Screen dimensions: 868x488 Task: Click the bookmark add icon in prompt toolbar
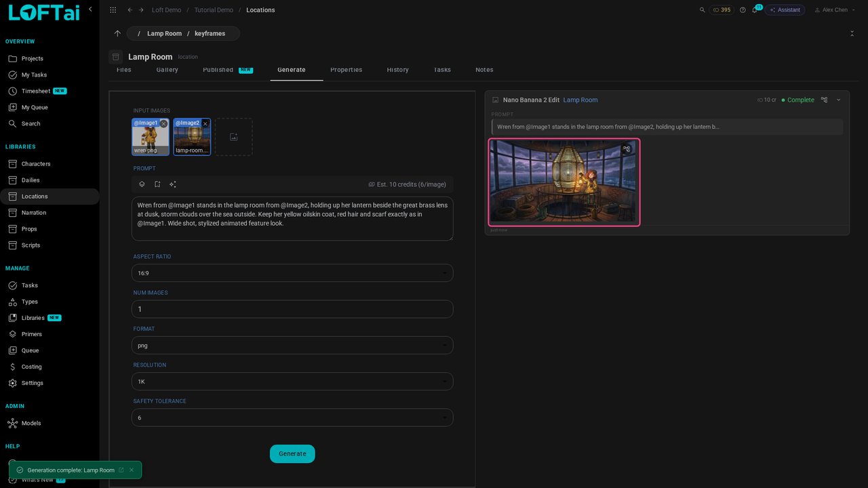point(157,184)
